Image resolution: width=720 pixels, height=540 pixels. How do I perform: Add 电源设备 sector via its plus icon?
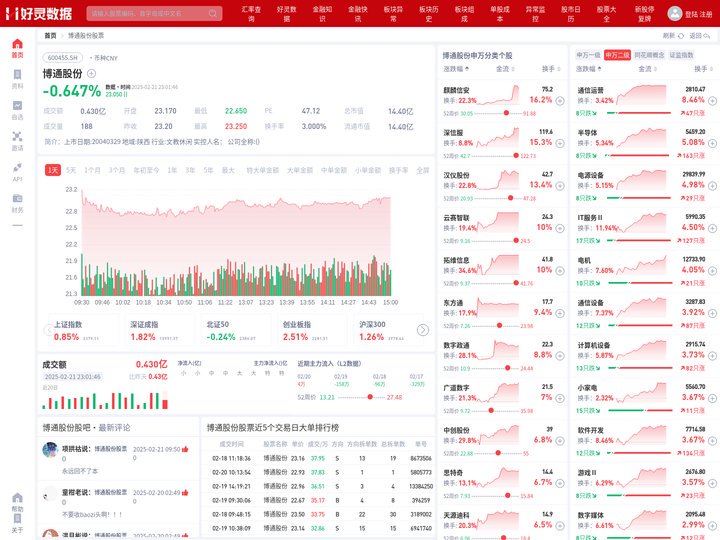coord(712,186)
